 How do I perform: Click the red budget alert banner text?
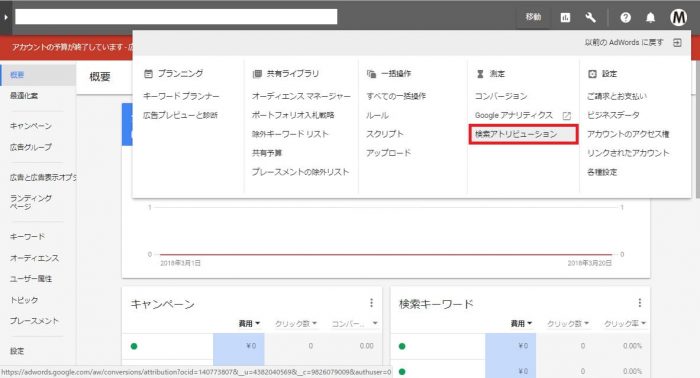[x=71, y=47]
